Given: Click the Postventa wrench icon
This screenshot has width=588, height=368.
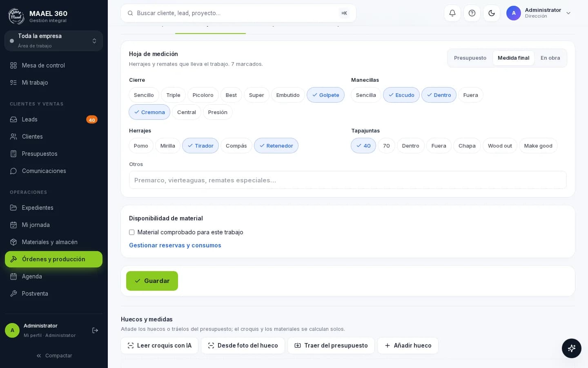Looking at the screenshot, I should (x=13, y=294).
